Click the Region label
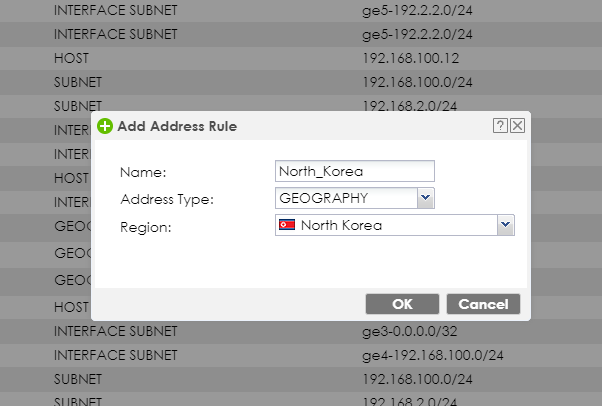 (146, 227)
